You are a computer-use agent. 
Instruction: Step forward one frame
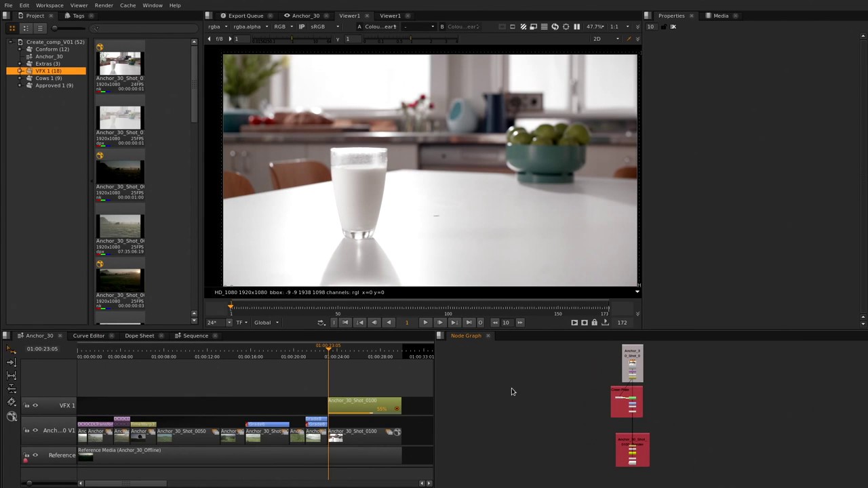tap(440, 323)
